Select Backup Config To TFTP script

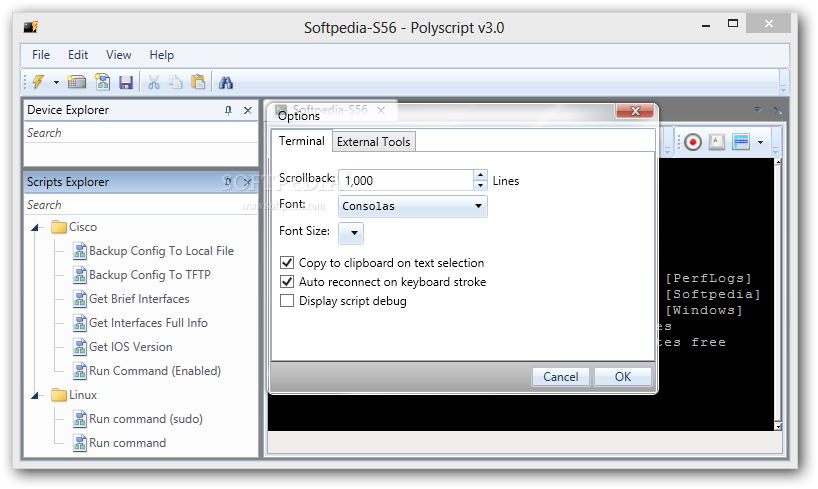150,275
